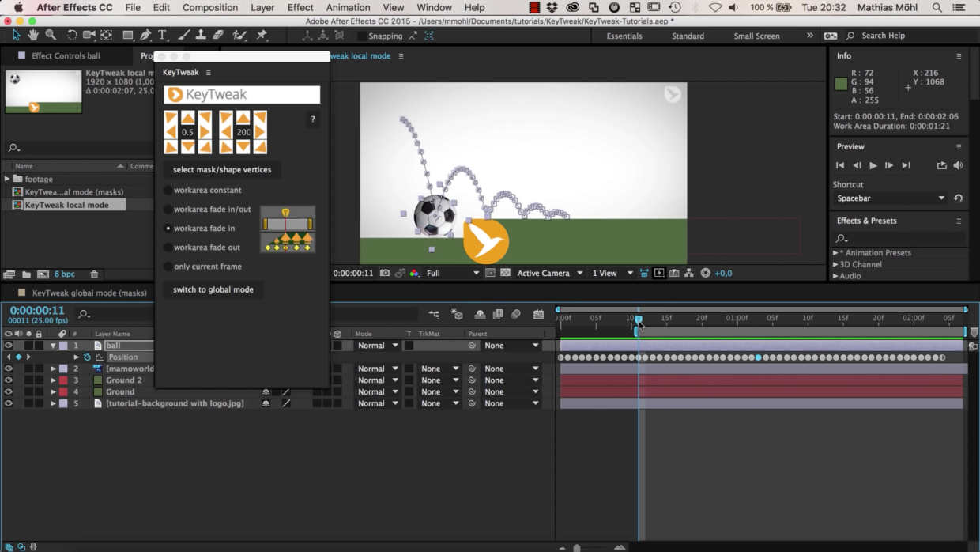
Task: Click the purple label swatch of ball layer
Action: pos(63,346)
